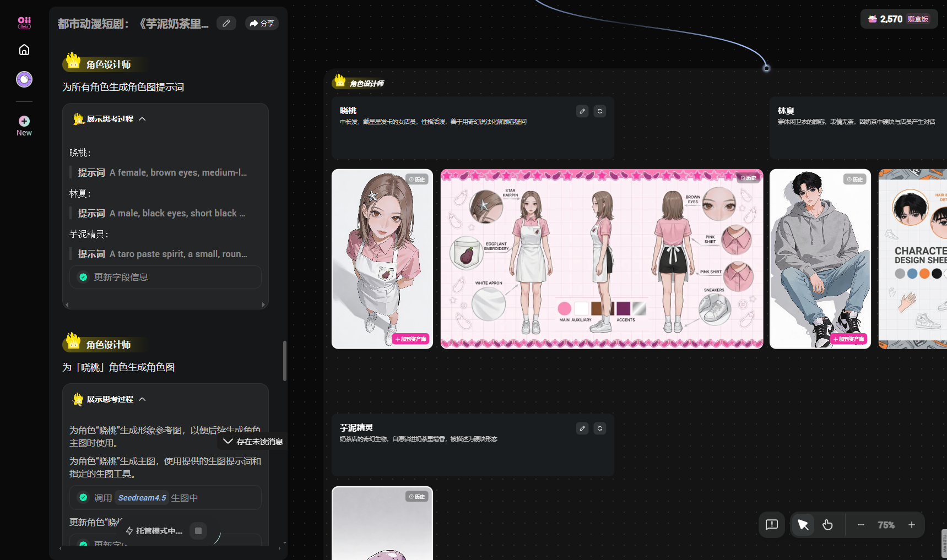The width and height of the screenshot is (947, 560).
Task: Zoom in canvas with plus button
Action: pyautogui.click(x=912, y=525)
